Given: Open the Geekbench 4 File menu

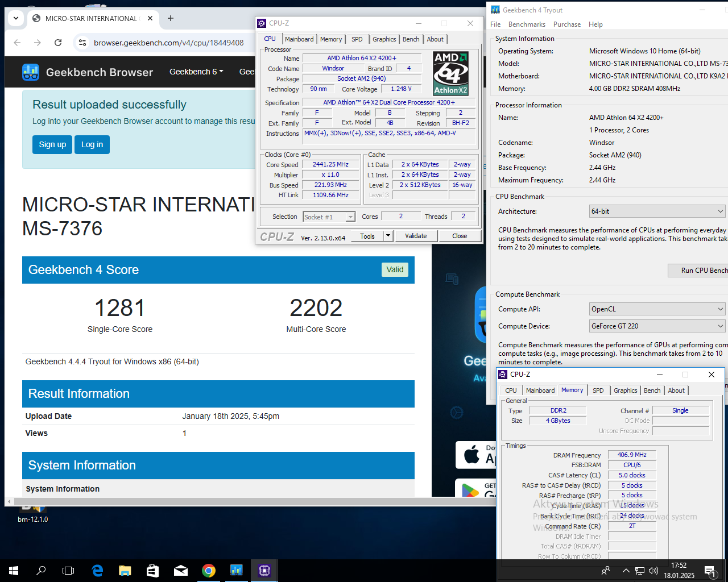Looking at the screenshot, I should 495,24.
